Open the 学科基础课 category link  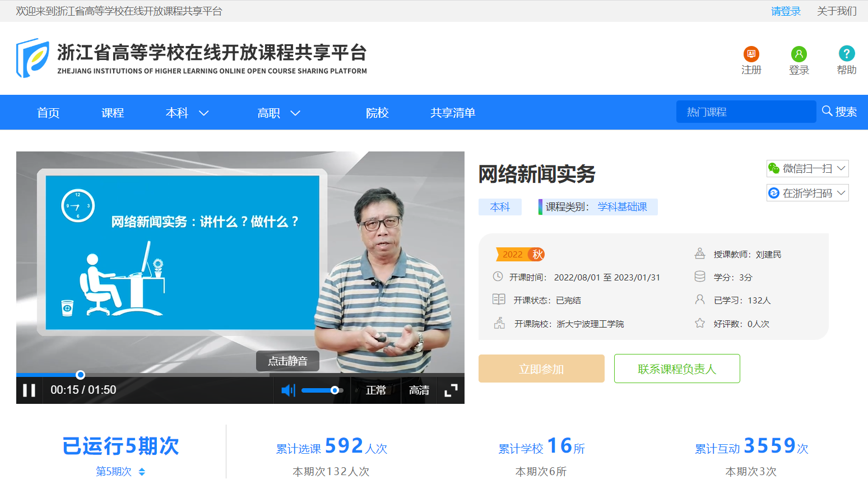coord(622,207)
